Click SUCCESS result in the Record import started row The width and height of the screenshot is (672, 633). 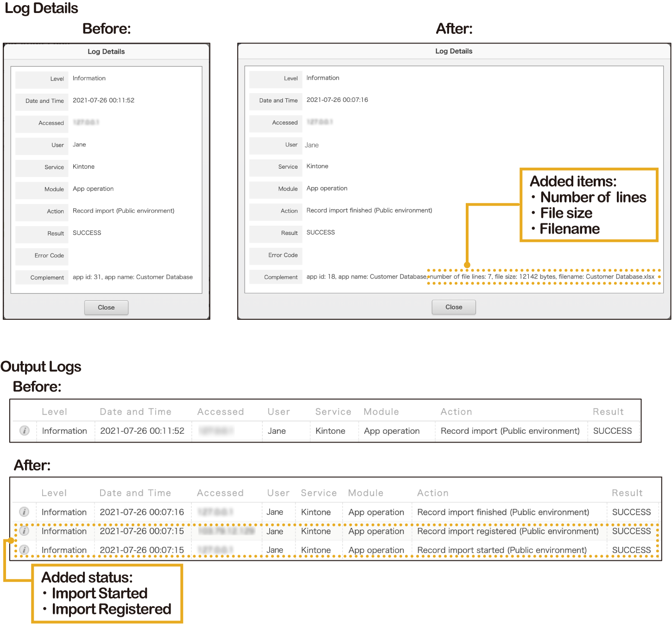631,550
